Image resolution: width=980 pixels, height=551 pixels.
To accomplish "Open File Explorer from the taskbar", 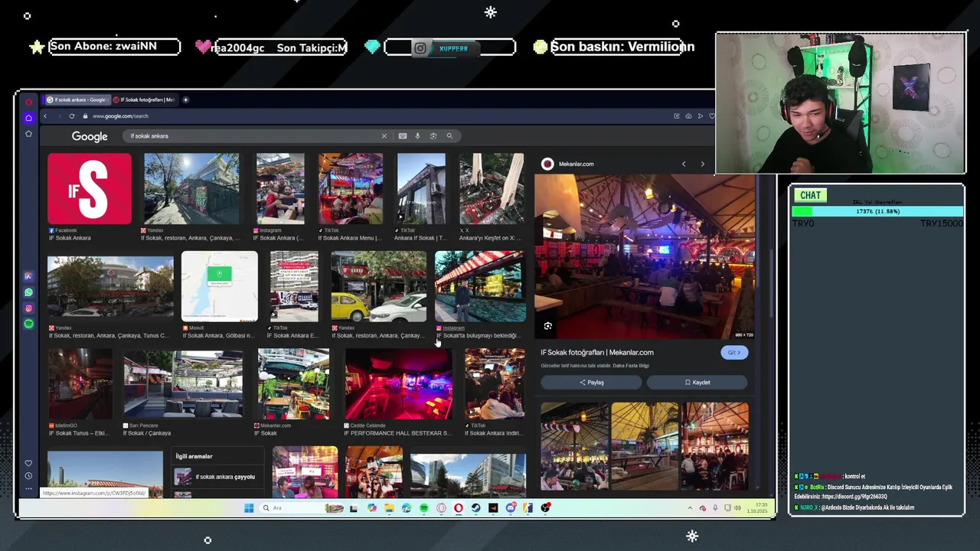I will tap(389, 508).
